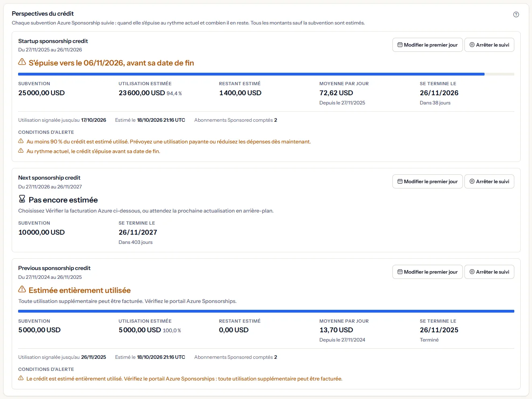Click the '0,00 USD' remaining value

[x=234, y=330]
